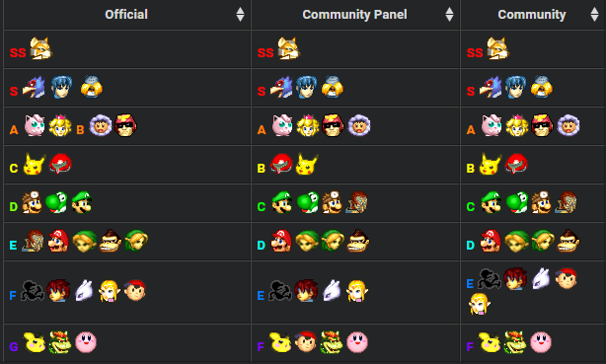Click Yoshi icon in Official D tier

coord(56,202)
